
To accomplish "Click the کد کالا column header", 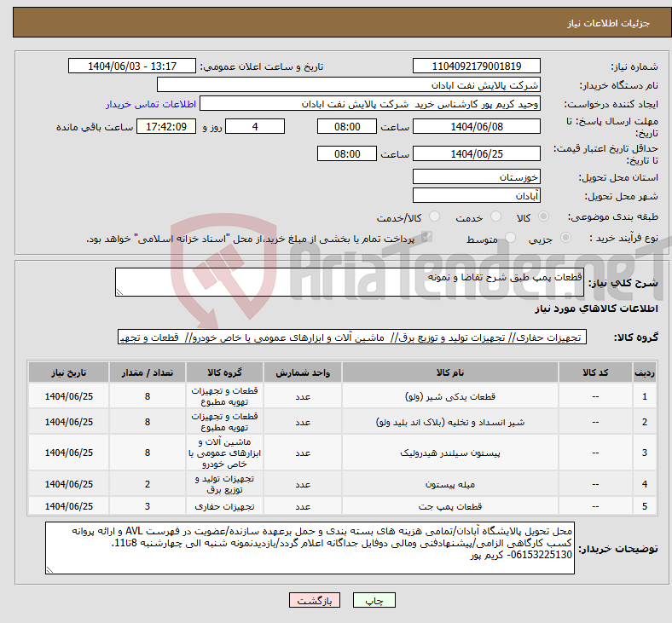I will pyautogui.click(x=595, y=372).
